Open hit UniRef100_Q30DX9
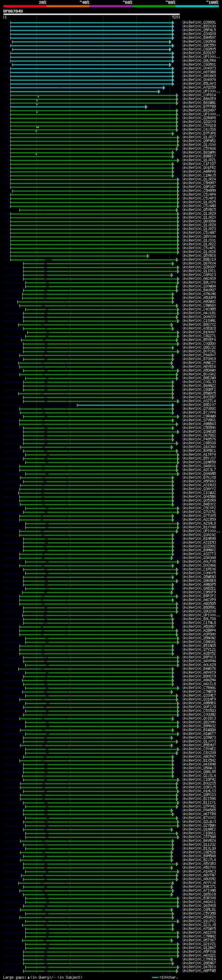 tap(199, 34)
